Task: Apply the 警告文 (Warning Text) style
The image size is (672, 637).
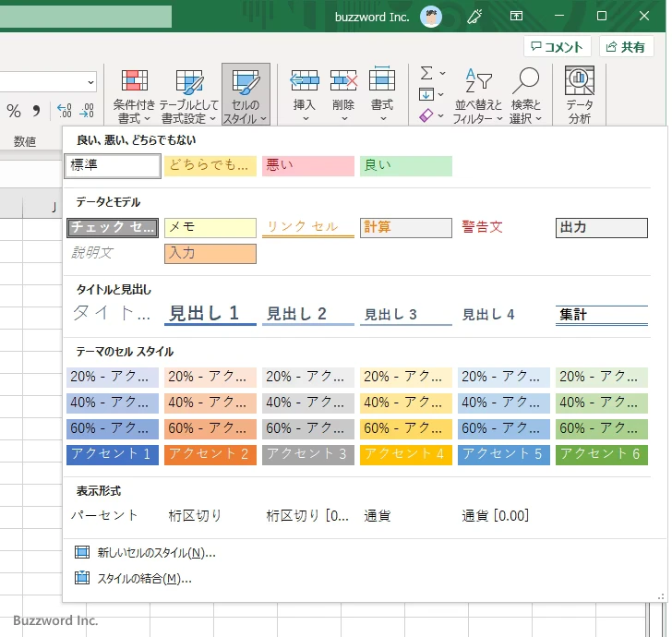Action: [x=504, y=228]
